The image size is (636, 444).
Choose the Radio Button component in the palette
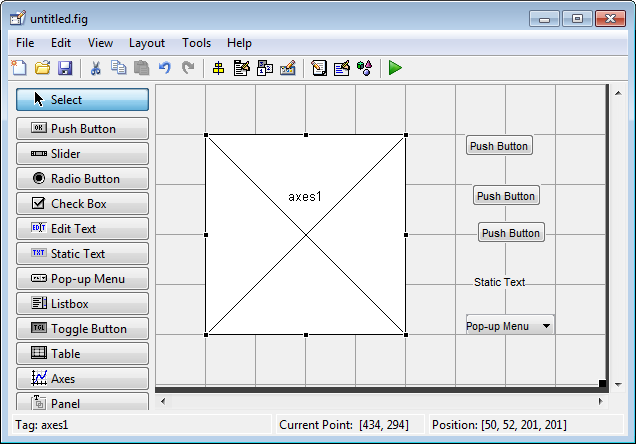(x=82, y=178)
